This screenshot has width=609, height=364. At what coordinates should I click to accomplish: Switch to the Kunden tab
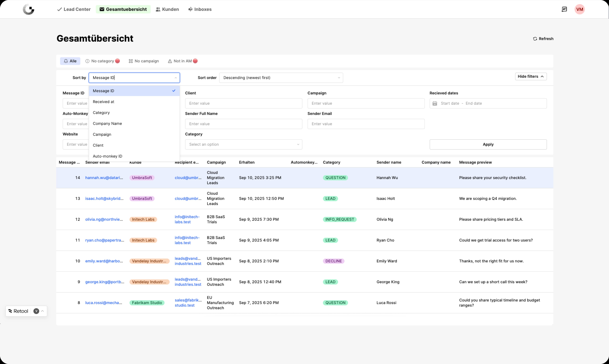click(167, 9)
